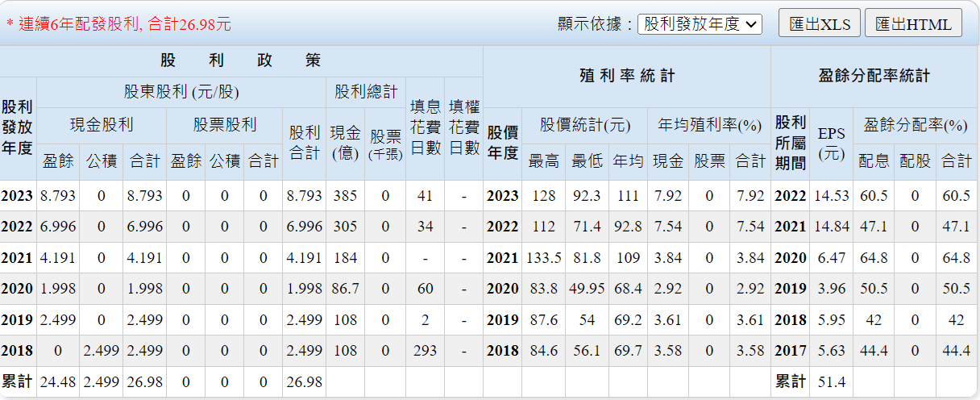Click the cumulative EPS 51.4 cell
Image resolution: width=980 pixels, height=400 pixels.
(x=831, y=381)
